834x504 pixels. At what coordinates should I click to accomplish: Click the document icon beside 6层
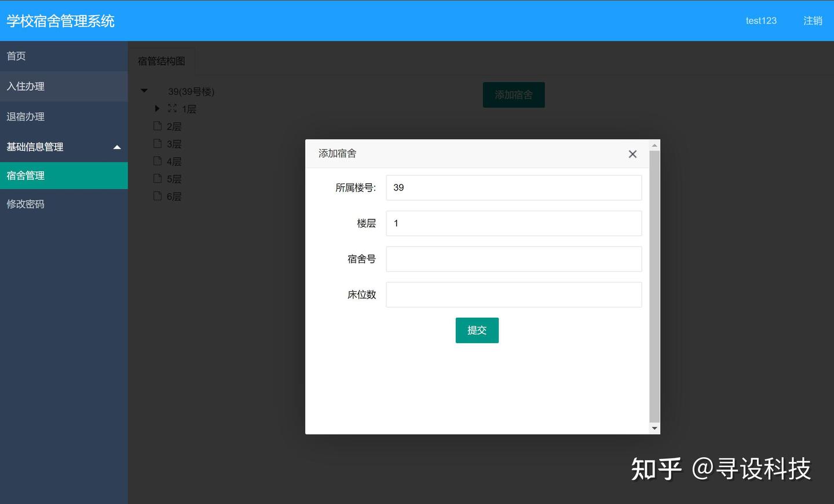[x=158, y=196]
